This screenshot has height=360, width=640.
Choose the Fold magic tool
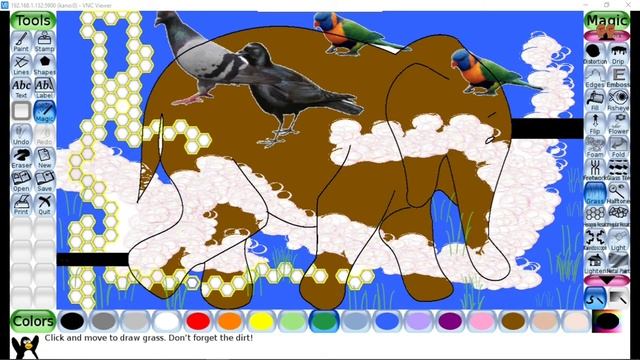618,147
